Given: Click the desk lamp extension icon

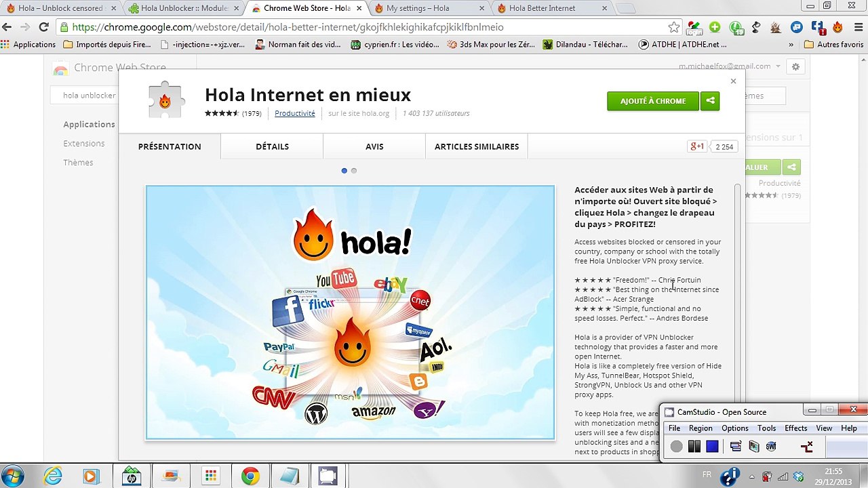Looking at the screenshot, I should click(x=757, y=27).
